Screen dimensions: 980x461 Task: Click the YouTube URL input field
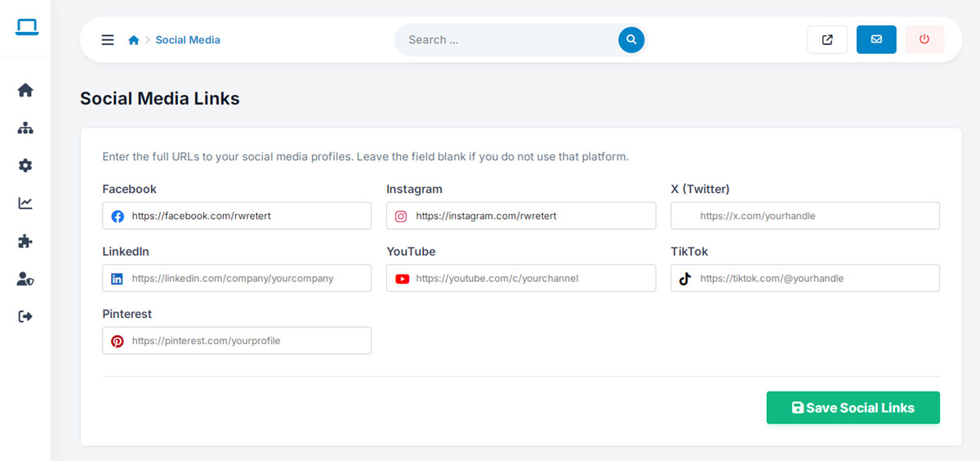tap(521, 278)
